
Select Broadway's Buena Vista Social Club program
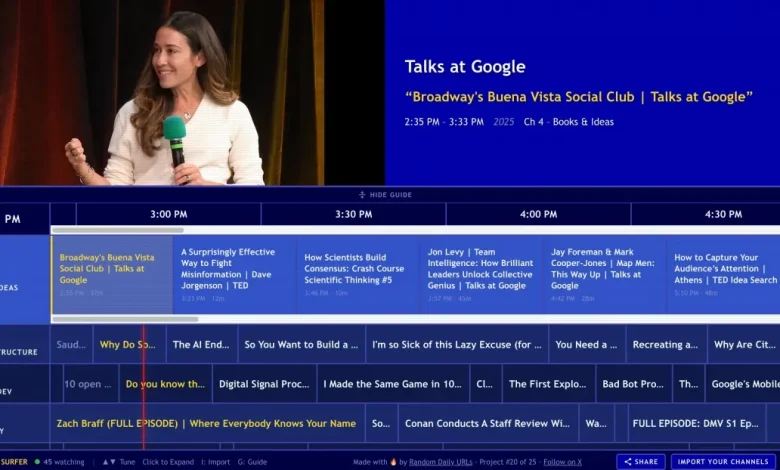(x=112, y=275)
